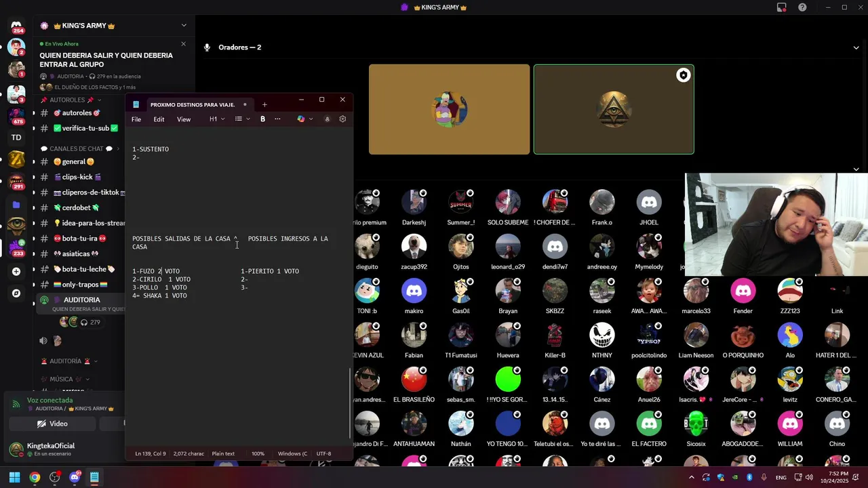Open Notepad app icon menu in title bar
Image resolution: width=868 pixels, height=488 pixels.
136,104
